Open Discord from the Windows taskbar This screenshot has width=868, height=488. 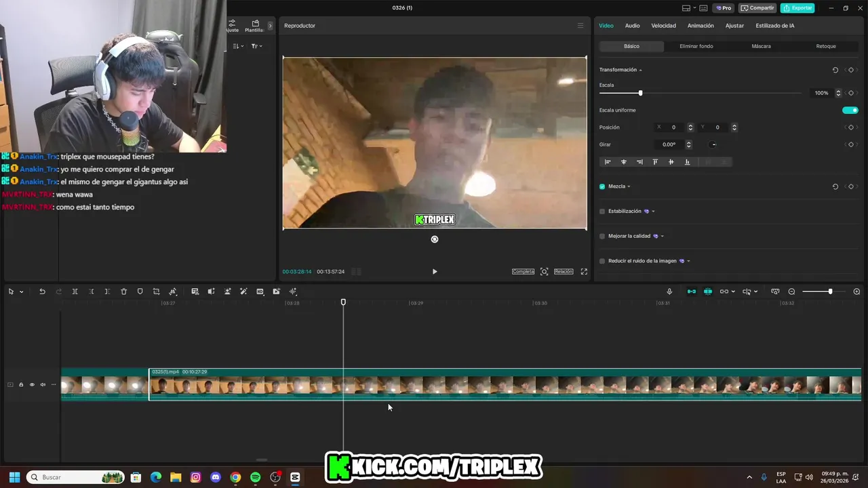coord(216,477)
